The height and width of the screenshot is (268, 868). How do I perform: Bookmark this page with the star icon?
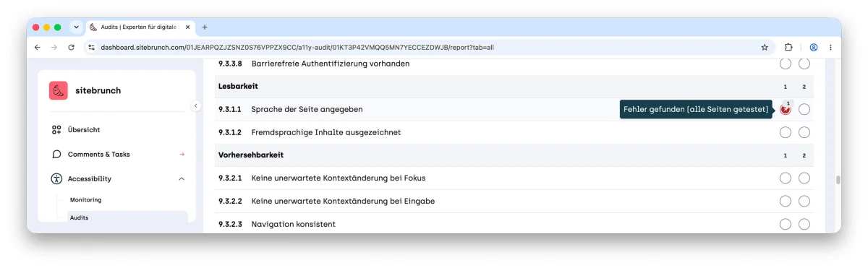[765, 47]
